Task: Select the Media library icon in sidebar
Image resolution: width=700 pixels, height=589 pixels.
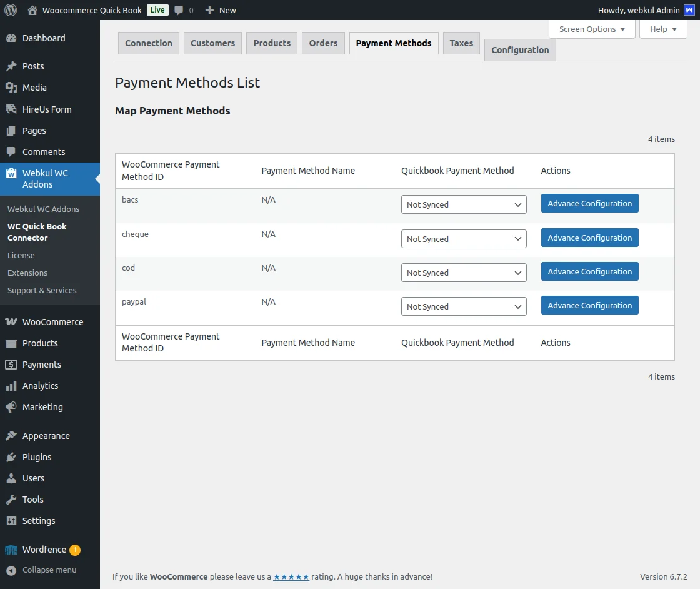Action: coord(11,88)
